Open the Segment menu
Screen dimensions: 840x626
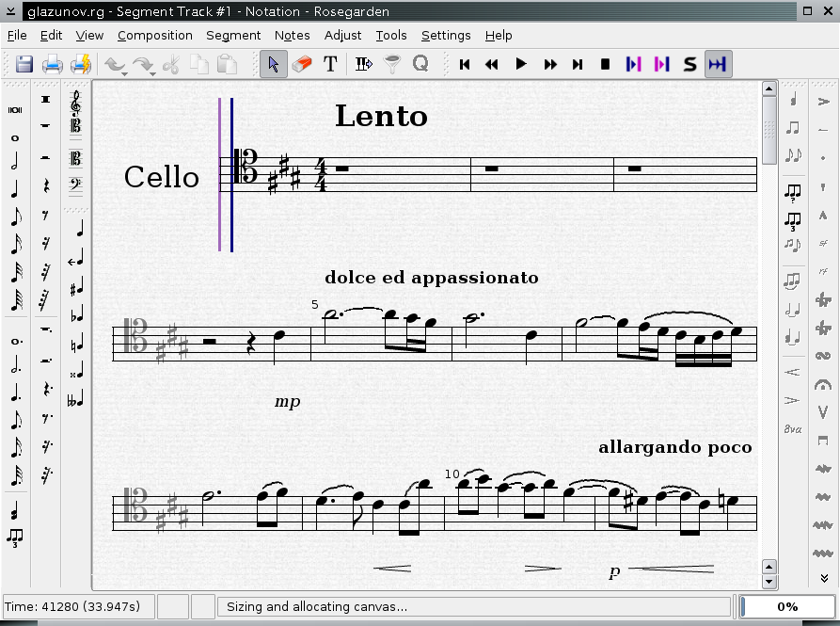pyautogui.click(x=233, y=35)
